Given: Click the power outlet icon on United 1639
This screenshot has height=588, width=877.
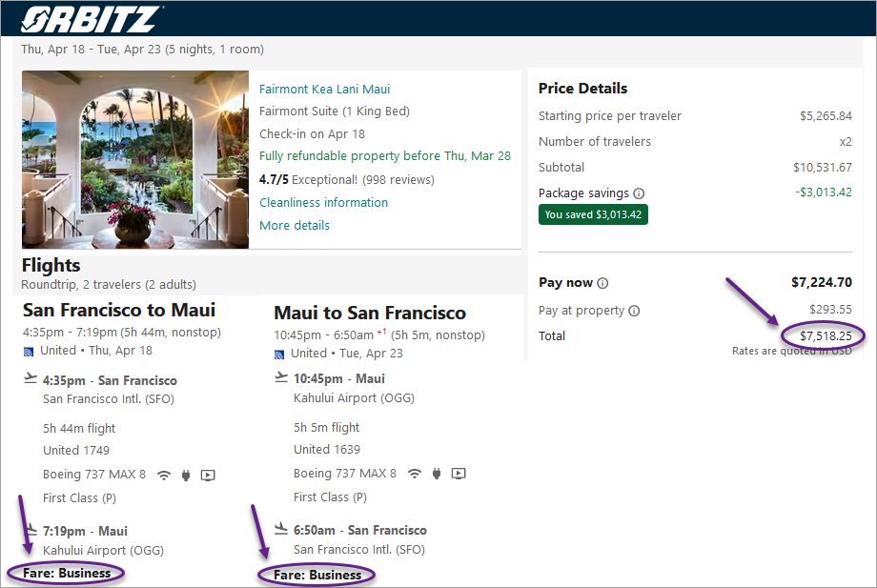Looking at the screenshot, I should (437, 474).
